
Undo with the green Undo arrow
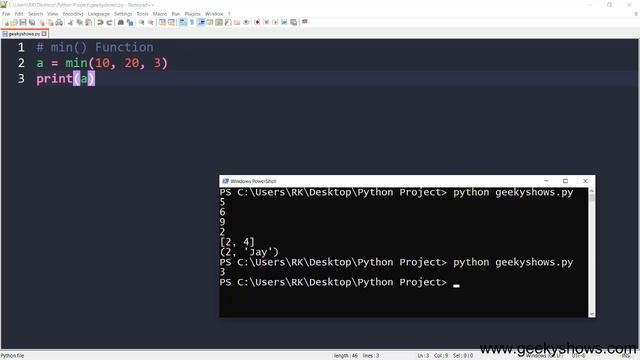(x=100, y=22)
